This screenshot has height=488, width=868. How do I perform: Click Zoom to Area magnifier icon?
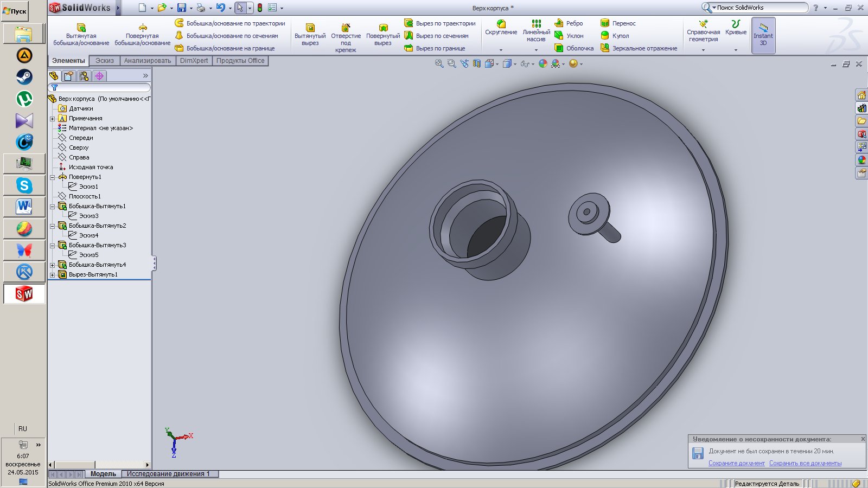[x=451, y=63]
